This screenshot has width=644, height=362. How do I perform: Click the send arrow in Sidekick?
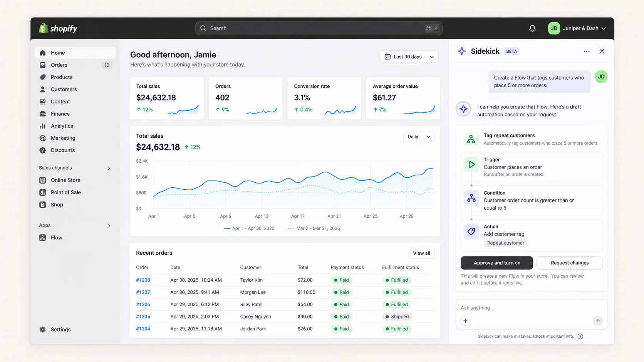(x=598, y=321)
